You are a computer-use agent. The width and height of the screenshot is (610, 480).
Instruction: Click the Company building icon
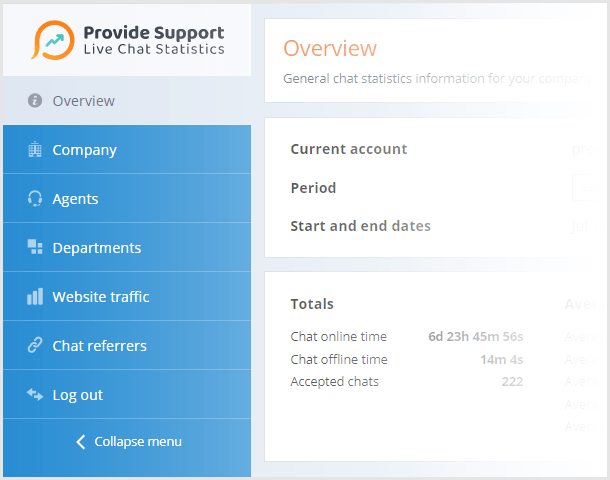[x=35, y=150]
